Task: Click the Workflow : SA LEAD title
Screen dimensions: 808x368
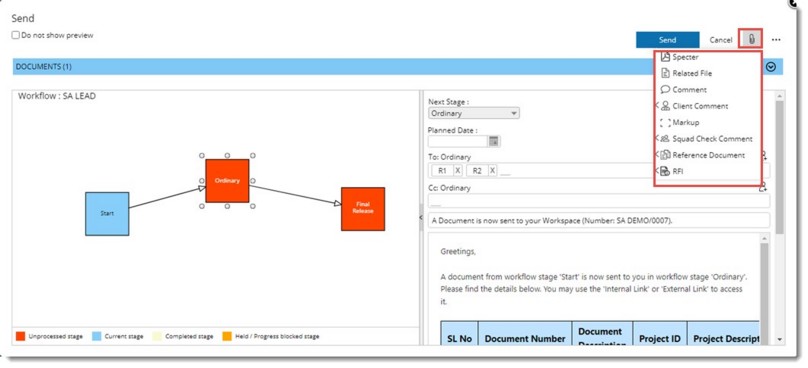Action: click(57, 96)
